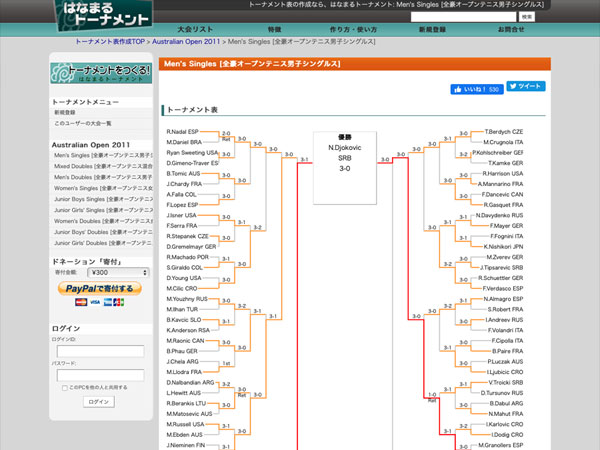Select the 作り方・使い方 navigation tab

coord(353,30)
